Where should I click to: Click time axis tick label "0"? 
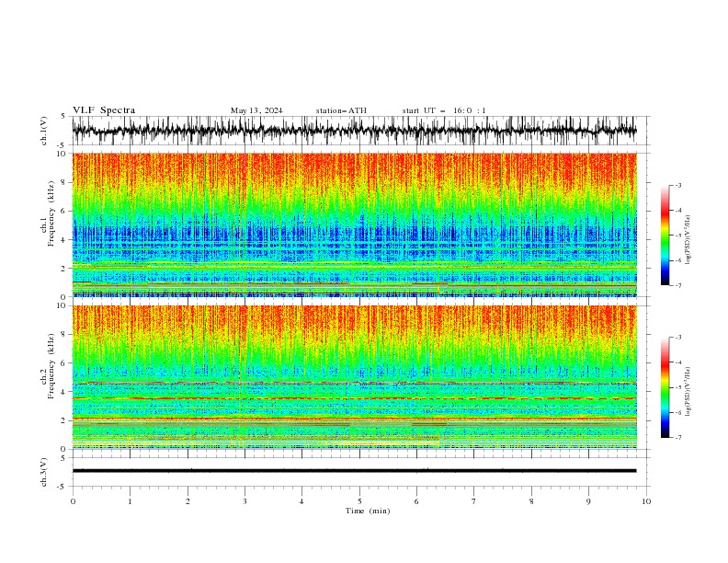73,501
